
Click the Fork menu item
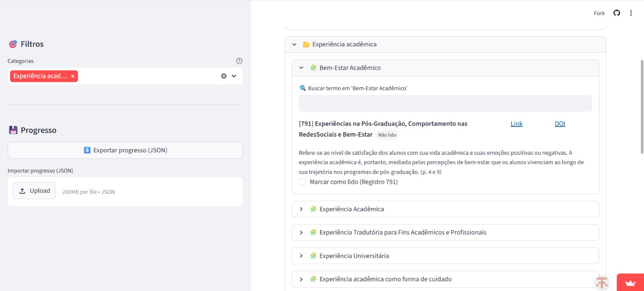[599, 13]
